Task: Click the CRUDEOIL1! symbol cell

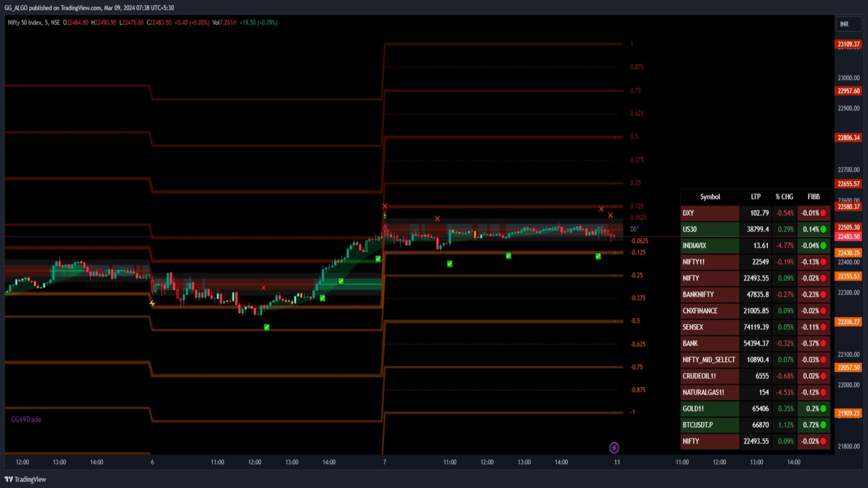Action: (710, 376)
